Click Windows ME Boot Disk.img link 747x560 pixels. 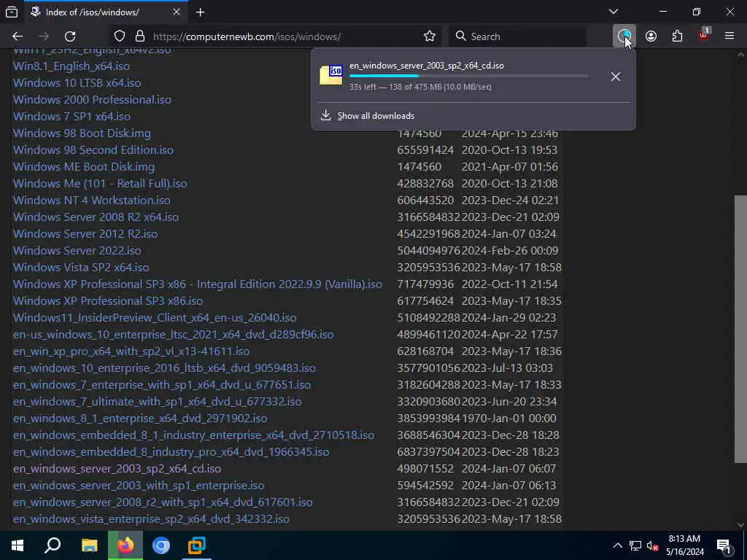pyautogui.click(x=84, y=167)
